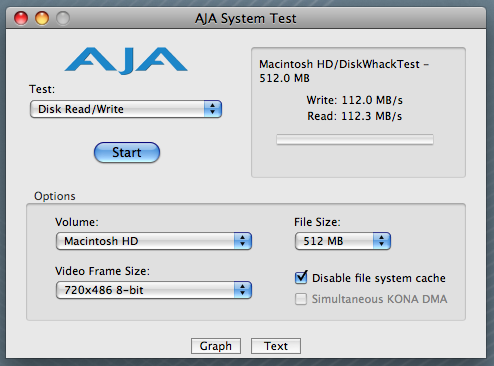This screenshot has width=494, height=366.
Task: Click the Macintosh HD/DiskWhackTest path text
Action: [x=344, y=71]
